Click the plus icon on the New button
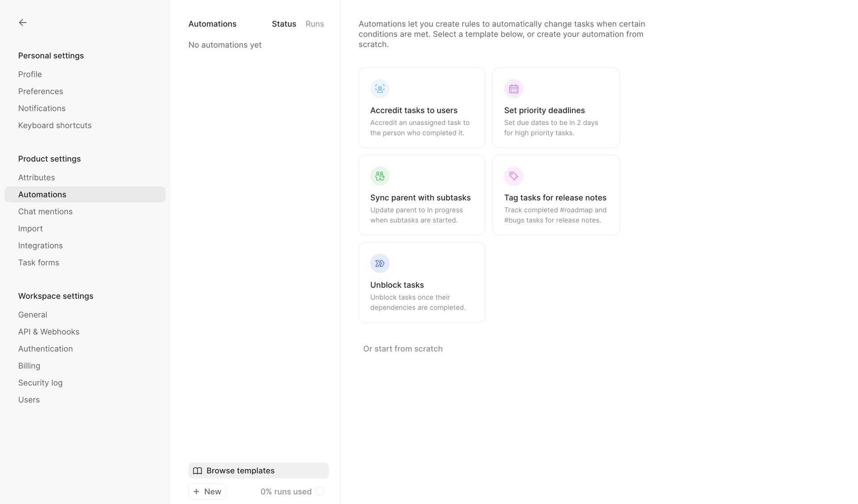The height and width of the screenshot is (504, 858). [197, 491]
